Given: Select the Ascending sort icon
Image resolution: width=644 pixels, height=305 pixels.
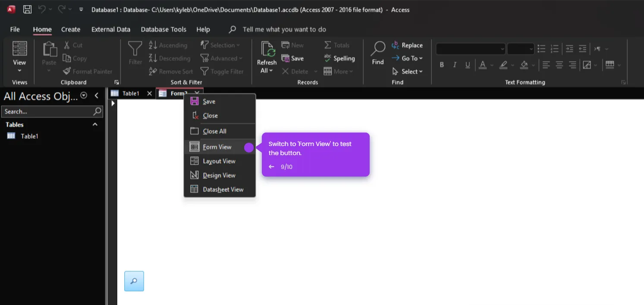Looking at the screenshot, I should [x=153, y=45].
